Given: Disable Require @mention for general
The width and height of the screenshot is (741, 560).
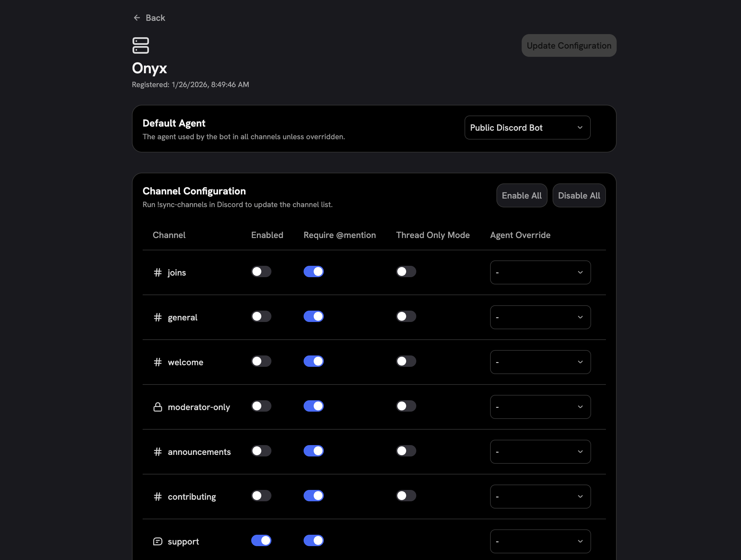Looking at the screenshot, I should (x=314, y=316).
